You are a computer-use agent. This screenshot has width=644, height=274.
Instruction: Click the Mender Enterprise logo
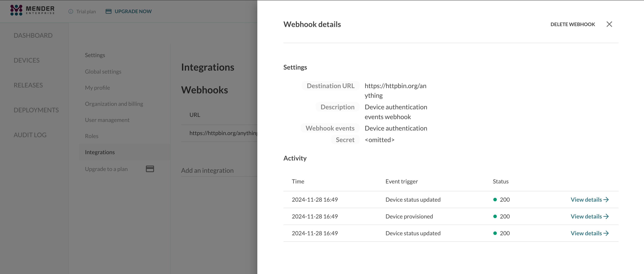point(32,10)
